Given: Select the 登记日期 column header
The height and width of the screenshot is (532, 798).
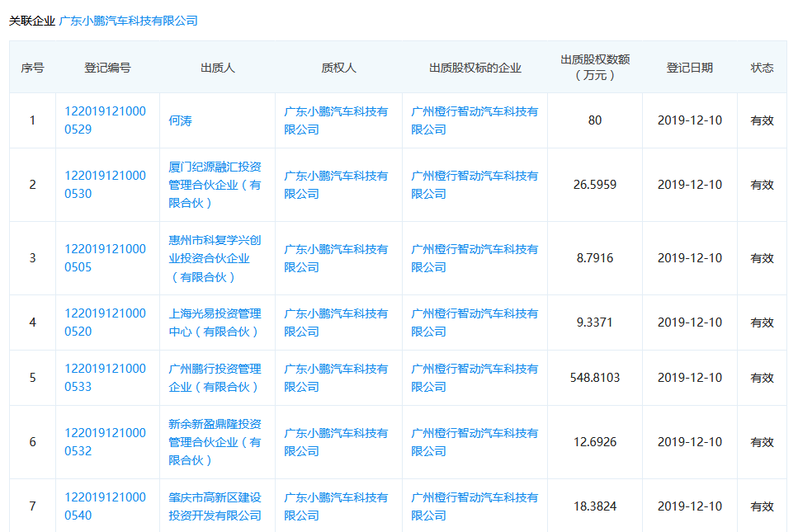Looking at the screenshot, I should click(x=690, y=68).
